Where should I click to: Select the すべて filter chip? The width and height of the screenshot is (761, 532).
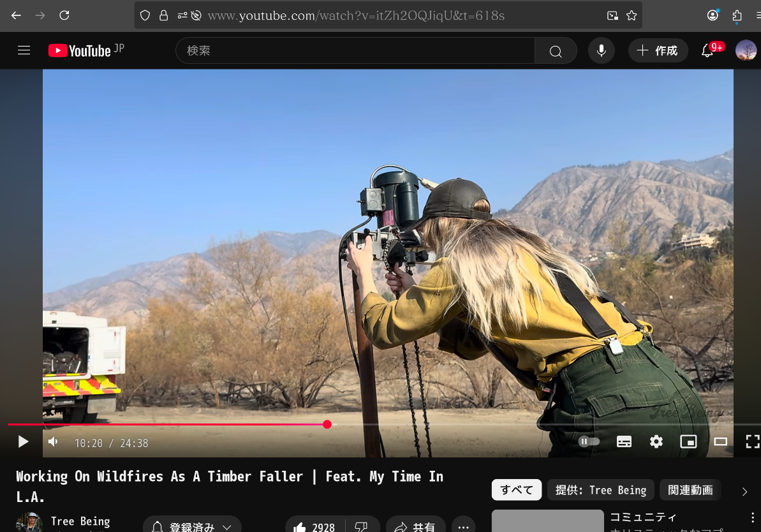click(x=516, y=490)
